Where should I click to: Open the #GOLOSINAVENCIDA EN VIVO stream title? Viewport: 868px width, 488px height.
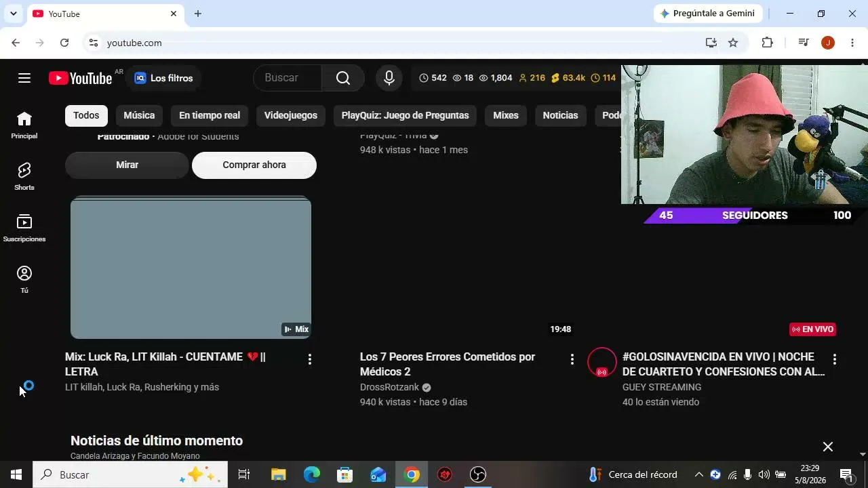pyautogui.click(x=724, y=364)
